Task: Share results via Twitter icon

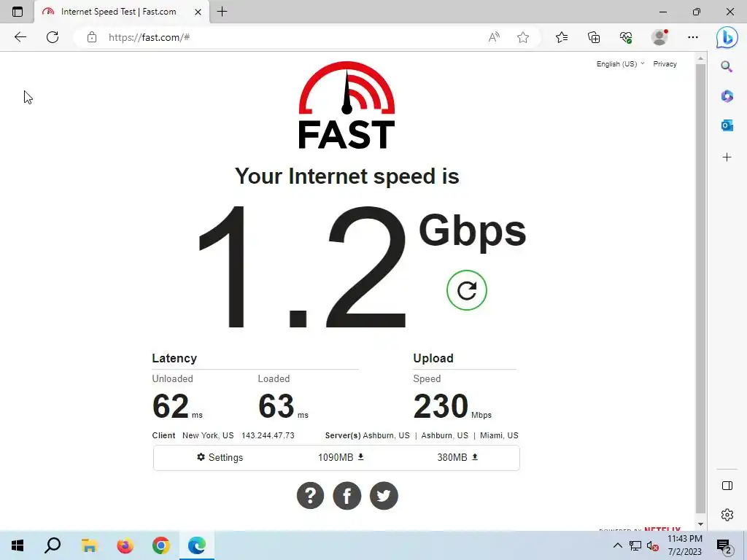Action: [x=384, y=496]
